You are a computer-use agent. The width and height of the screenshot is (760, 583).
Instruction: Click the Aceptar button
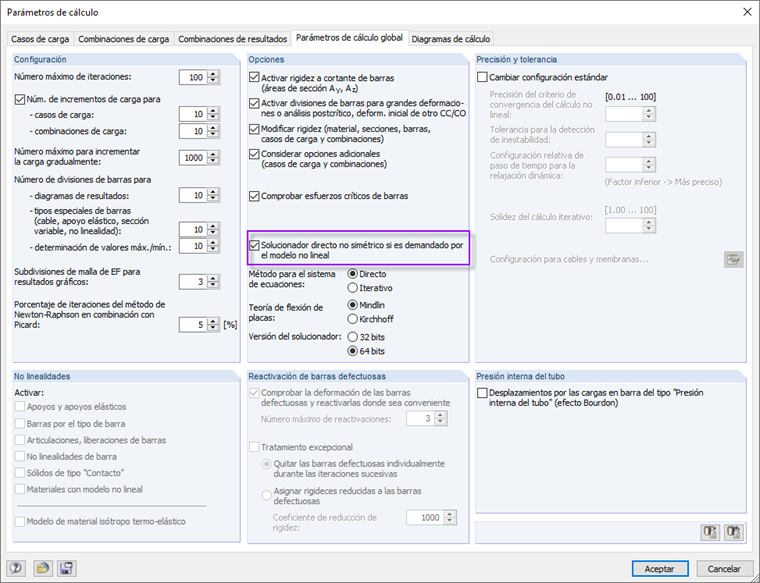tap(660, 568)
